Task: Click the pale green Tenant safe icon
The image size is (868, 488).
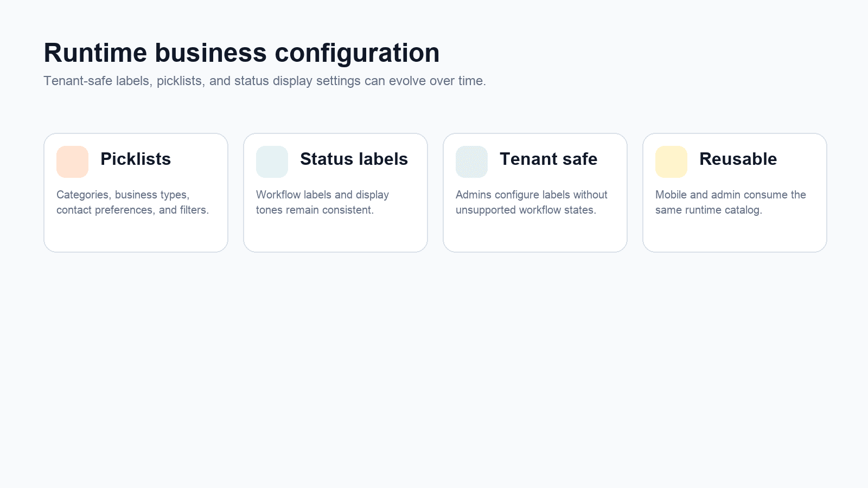Action: (x=471, y=162)
